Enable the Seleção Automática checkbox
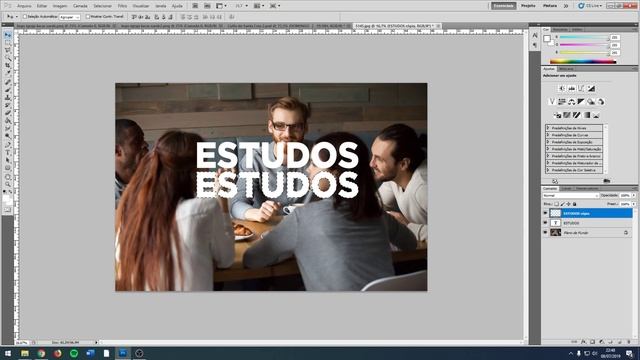The image size is (640, 360). click(25, 17)
